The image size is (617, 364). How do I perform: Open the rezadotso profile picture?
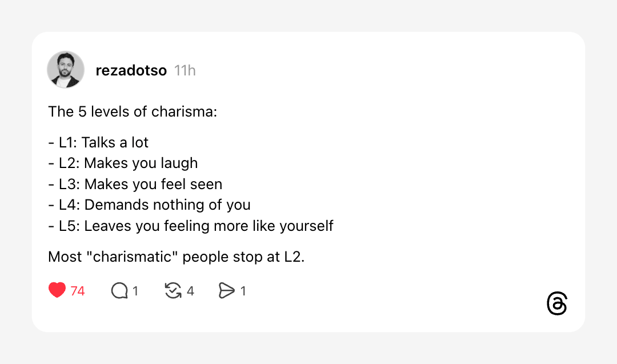(x=66, y=70)
